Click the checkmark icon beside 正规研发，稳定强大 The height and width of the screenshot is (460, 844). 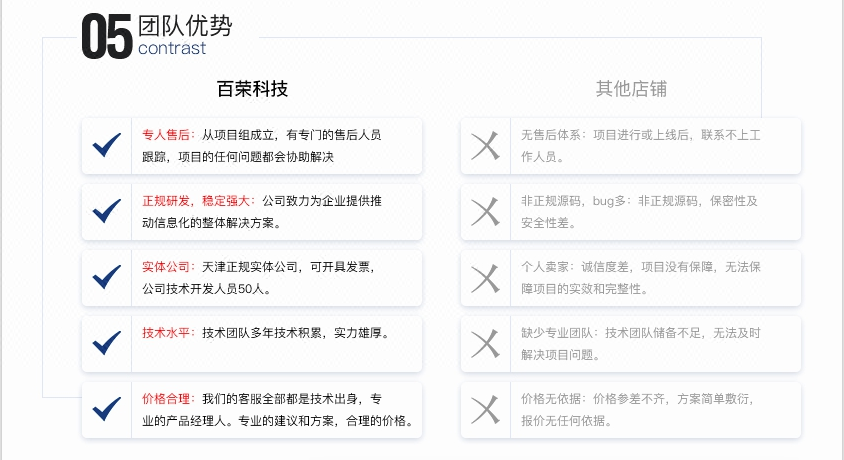point(107,211)
